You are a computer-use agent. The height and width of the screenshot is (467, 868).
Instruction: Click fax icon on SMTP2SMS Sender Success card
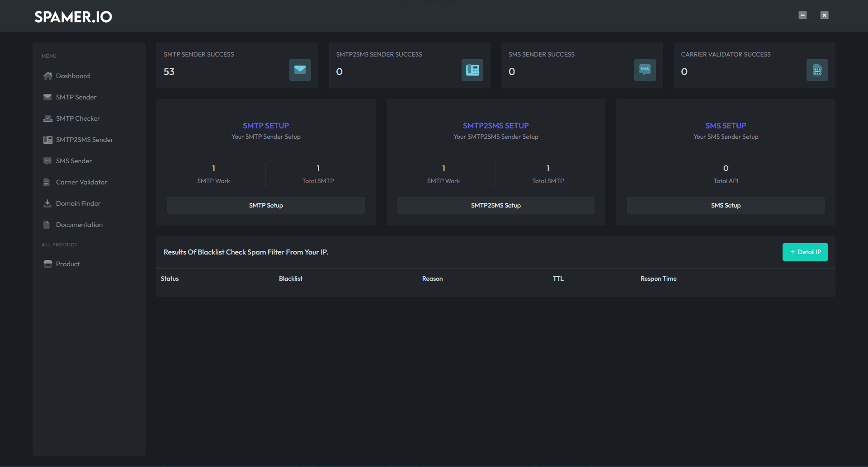coord(472,70)
